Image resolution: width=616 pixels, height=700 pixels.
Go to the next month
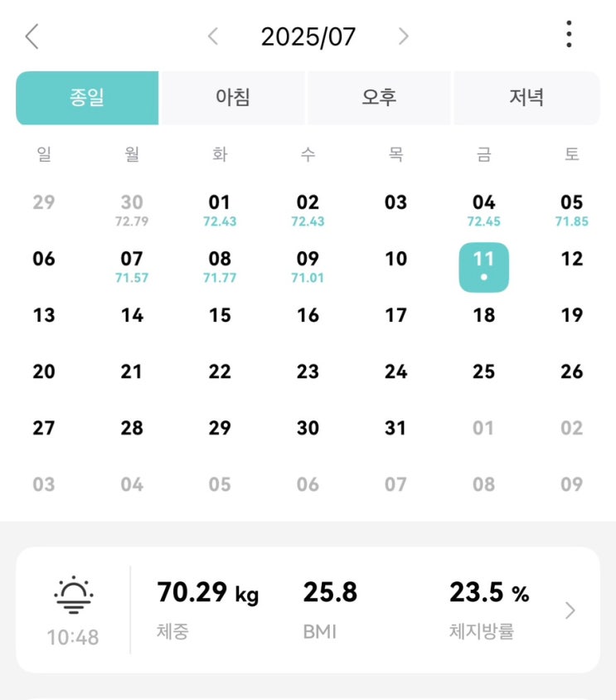403,36
